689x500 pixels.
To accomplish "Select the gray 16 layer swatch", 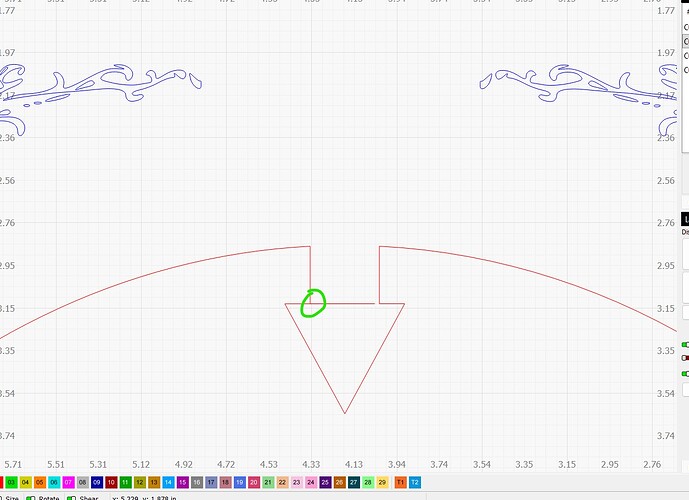I will [x=197, y=482].
